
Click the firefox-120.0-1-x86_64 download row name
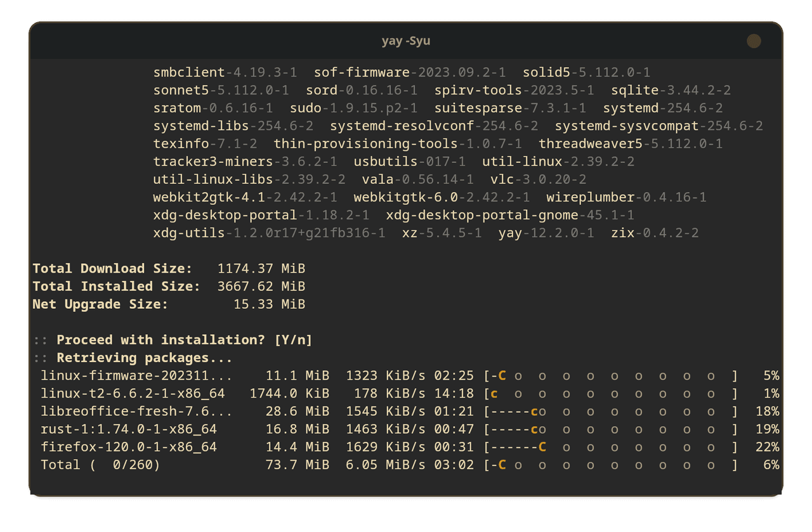point(129,447)
